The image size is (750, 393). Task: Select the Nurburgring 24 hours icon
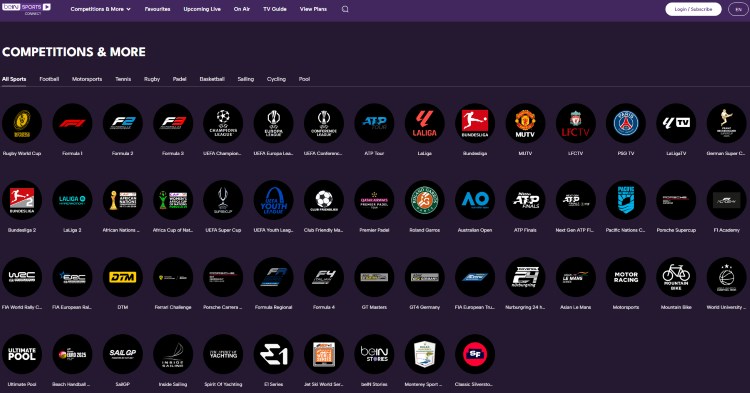(525, 277)
